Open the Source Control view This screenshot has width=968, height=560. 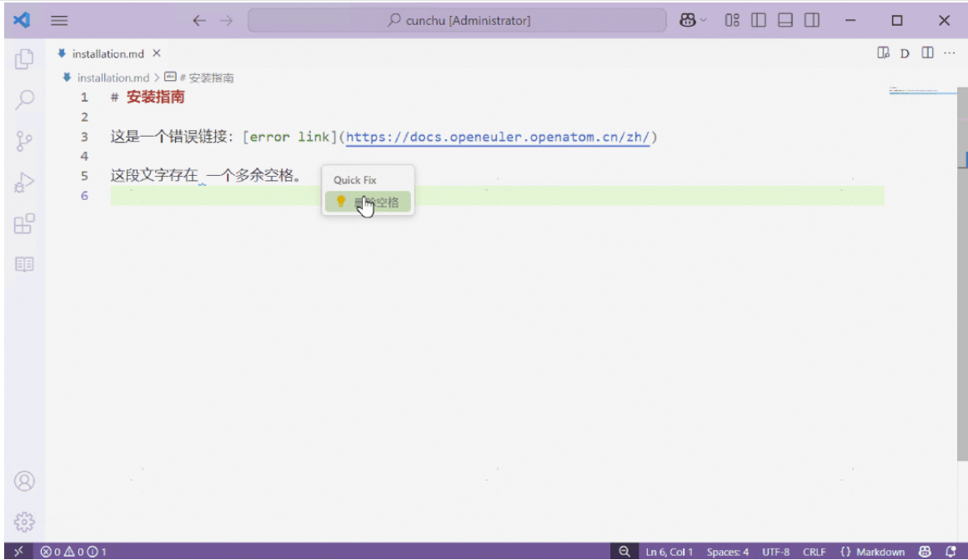tap(24, 141)
